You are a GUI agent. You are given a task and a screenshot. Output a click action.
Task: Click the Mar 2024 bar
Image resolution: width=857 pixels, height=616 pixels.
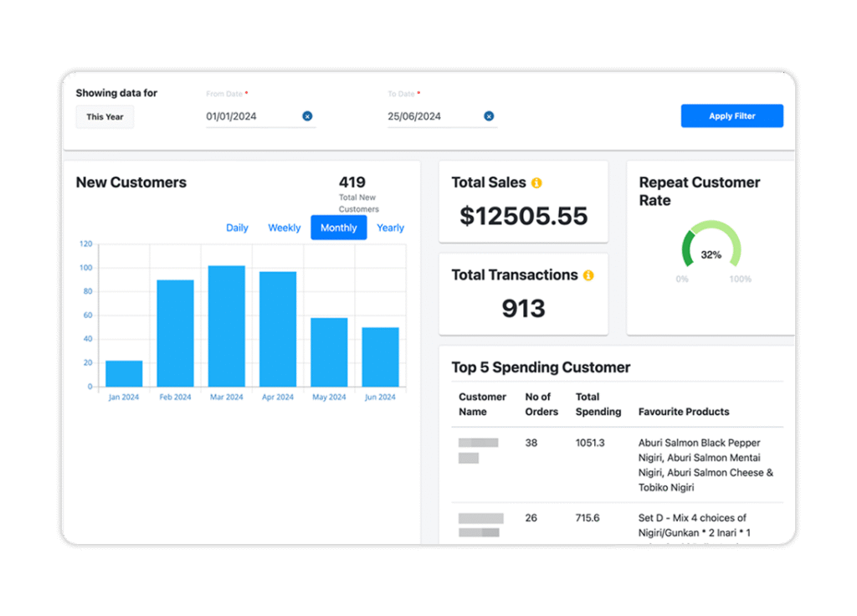tap(226, 326)
